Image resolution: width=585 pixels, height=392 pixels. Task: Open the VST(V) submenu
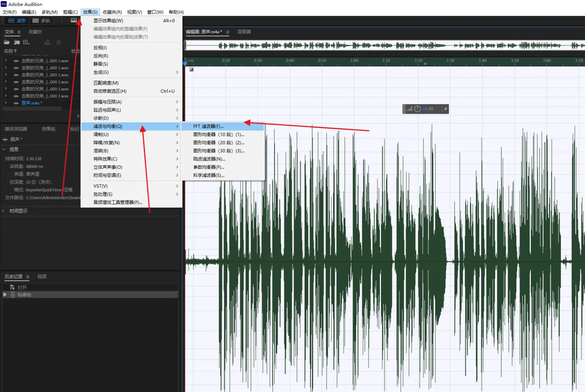click(132, 186)
